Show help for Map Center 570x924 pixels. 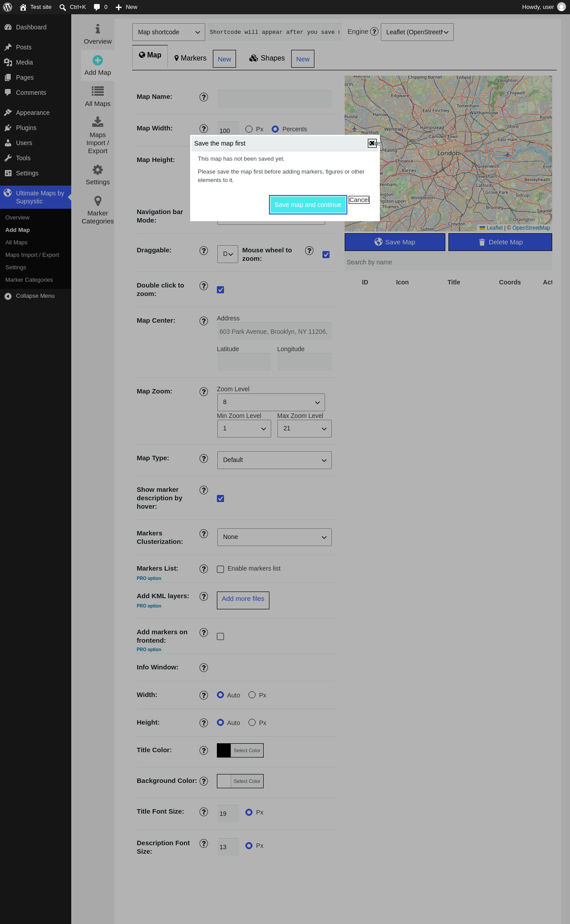(204, 321)
